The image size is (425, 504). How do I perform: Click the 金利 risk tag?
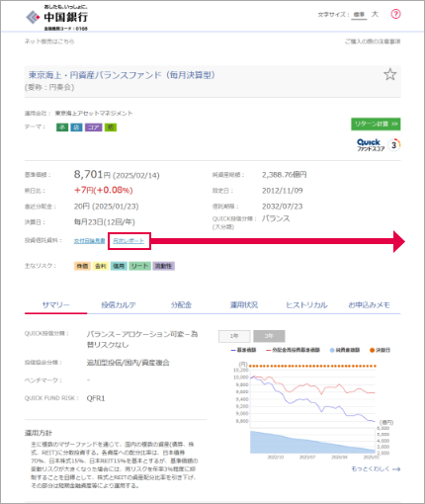[101, 266]
